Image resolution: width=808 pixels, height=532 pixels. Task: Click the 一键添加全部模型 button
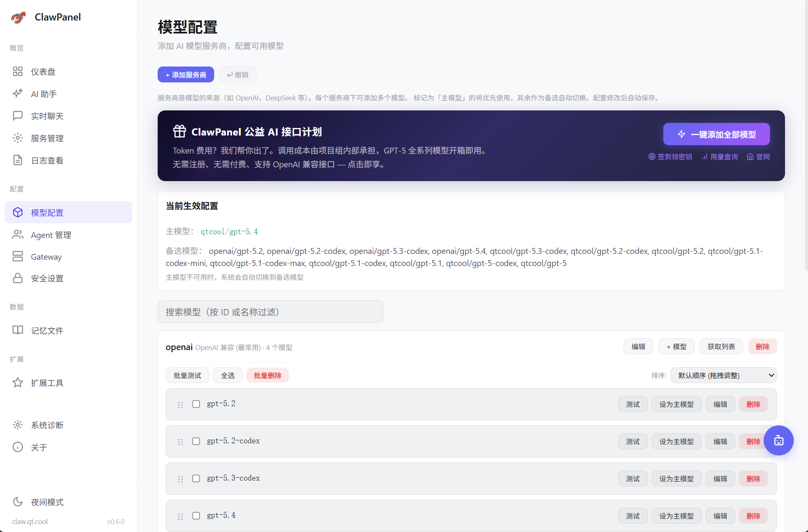click(716, 134)
